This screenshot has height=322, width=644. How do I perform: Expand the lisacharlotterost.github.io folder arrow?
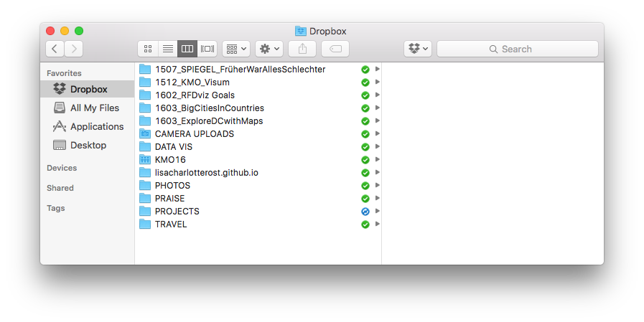coord(377,173)
